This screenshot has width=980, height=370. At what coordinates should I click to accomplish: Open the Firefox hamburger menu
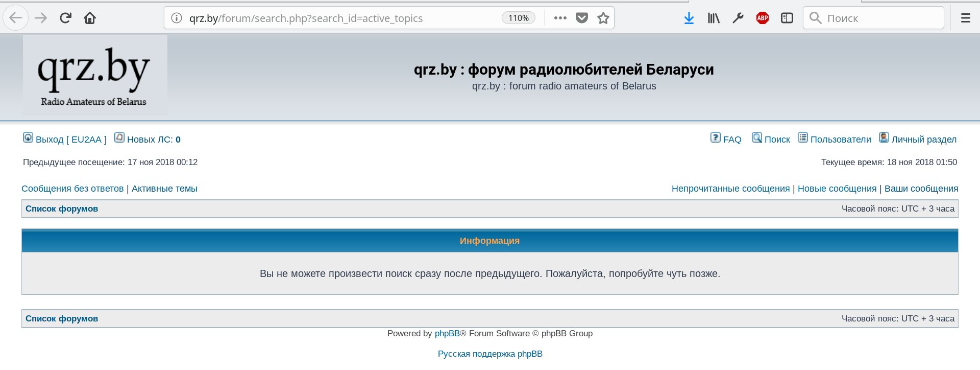(x=965, y=18)
